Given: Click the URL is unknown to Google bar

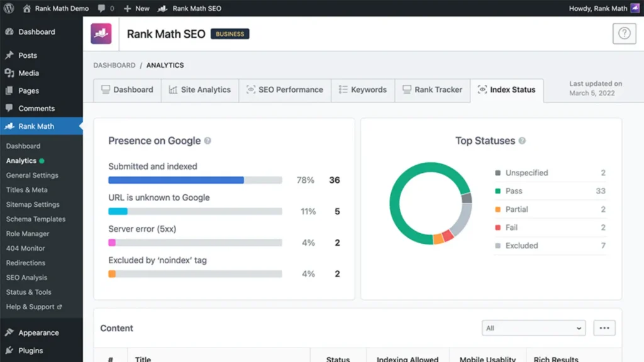Looking at the screenshot, I should point(195,211).
